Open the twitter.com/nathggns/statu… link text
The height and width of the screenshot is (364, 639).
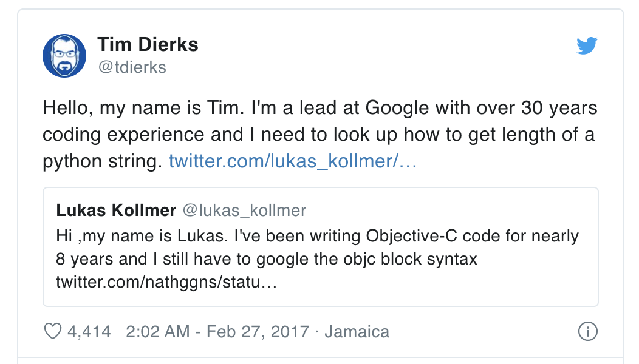pyautogui.click(x=166, y=282)
